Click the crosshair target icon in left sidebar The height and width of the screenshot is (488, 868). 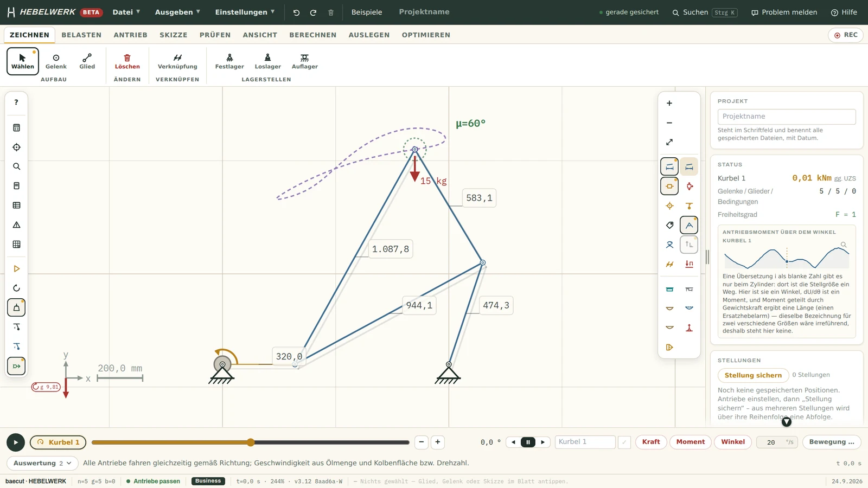[x=16, y=147]
